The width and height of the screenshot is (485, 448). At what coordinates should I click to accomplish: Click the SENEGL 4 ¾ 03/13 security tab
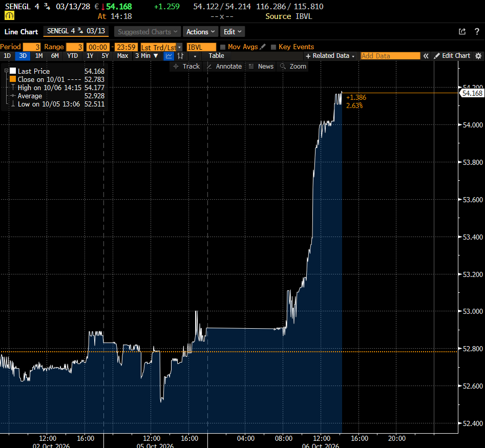[76, 31]
